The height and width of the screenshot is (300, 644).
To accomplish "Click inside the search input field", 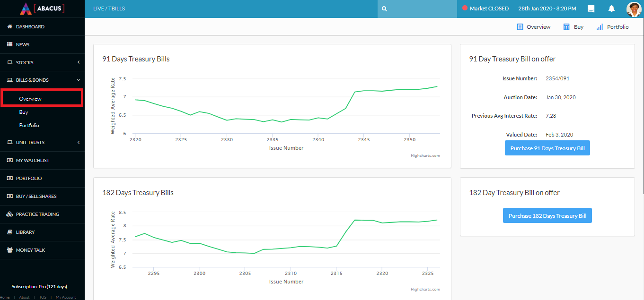I will pyautogui.click(x=417, y=9).
